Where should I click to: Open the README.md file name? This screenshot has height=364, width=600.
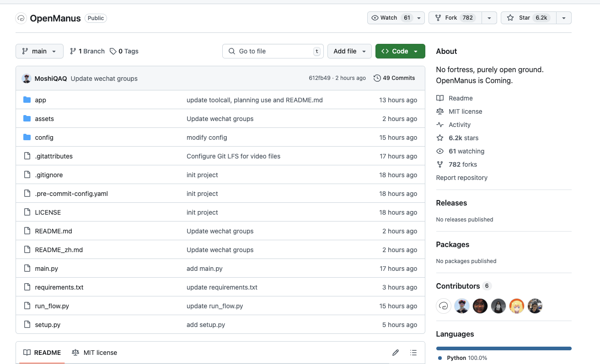54,231
